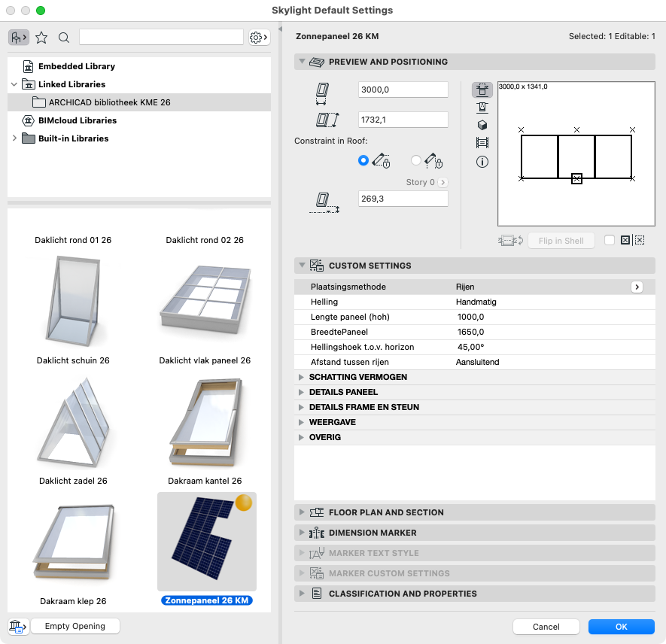This screenshot has height=644, width=666.
Task: Collapse the Preview and Positioning panel
Action: (x=302, y=62)
